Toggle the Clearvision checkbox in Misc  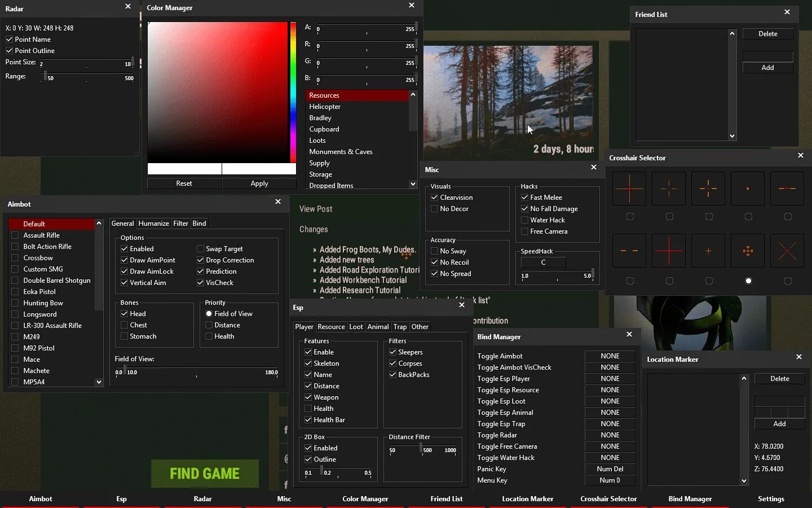coord(434,198)
